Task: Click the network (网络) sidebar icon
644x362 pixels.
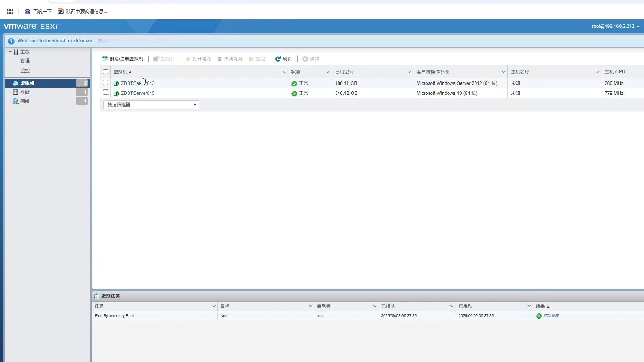Action: pos(16,101)
